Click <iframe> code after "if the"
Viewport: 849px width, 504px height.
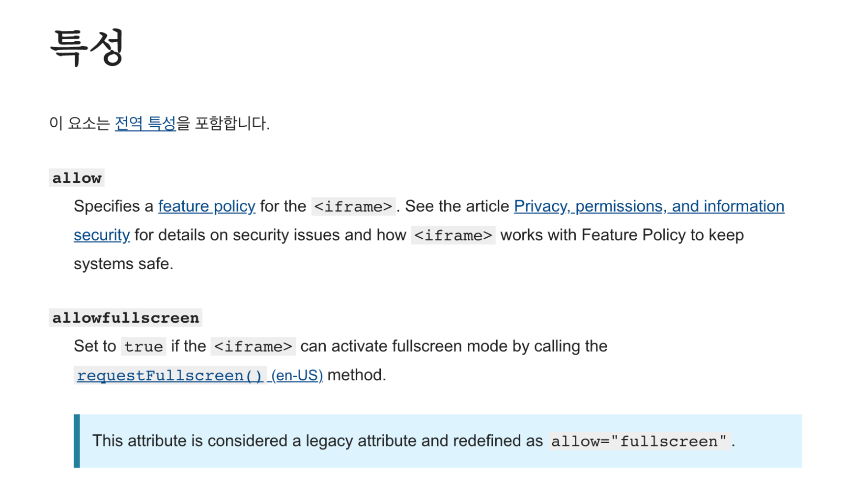click(253, 347)
